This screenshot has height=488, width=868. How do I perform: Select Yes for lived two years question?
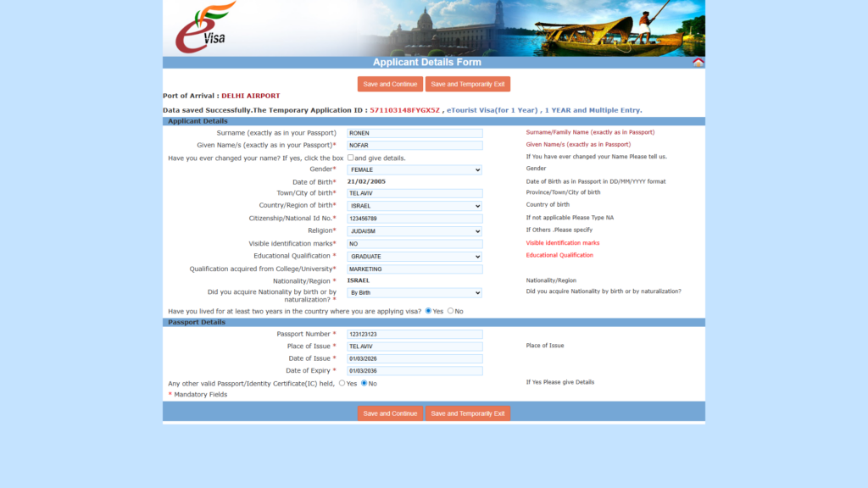[428, 311]
